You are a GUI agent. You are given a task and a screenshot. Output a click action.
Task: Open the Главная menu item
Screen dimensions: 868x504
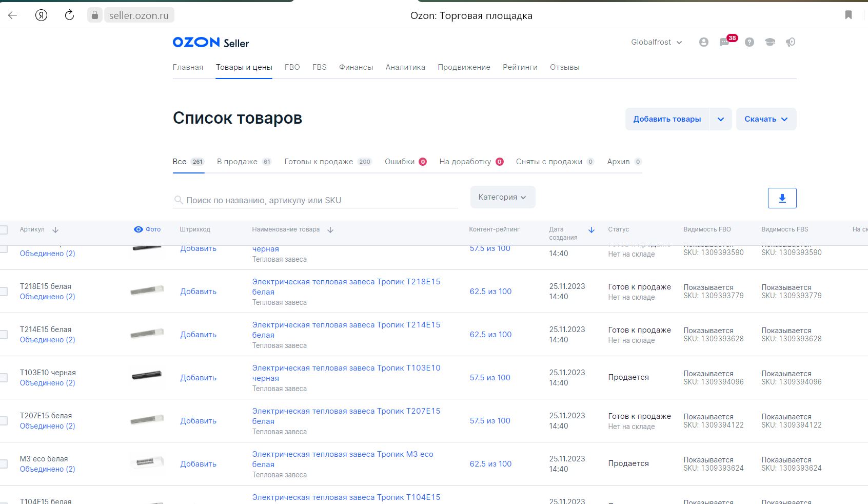click(x=188, y=67)
